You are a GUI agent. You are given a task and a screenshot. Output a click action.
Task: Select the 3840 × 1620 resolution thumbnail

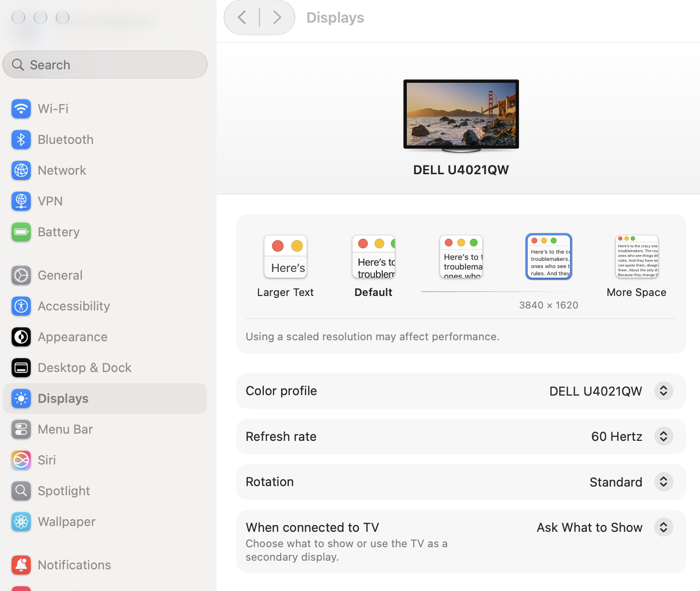549,257
